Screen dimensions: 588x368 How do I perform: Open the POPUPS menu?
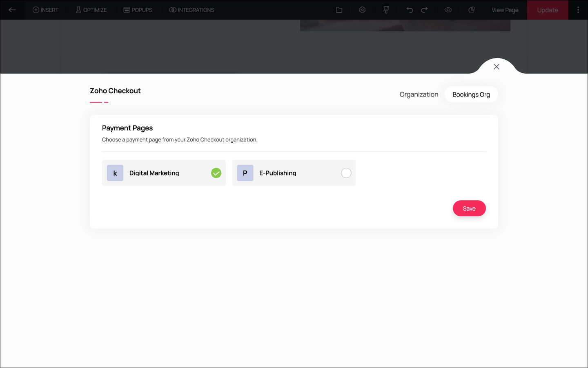coord(138,10)
